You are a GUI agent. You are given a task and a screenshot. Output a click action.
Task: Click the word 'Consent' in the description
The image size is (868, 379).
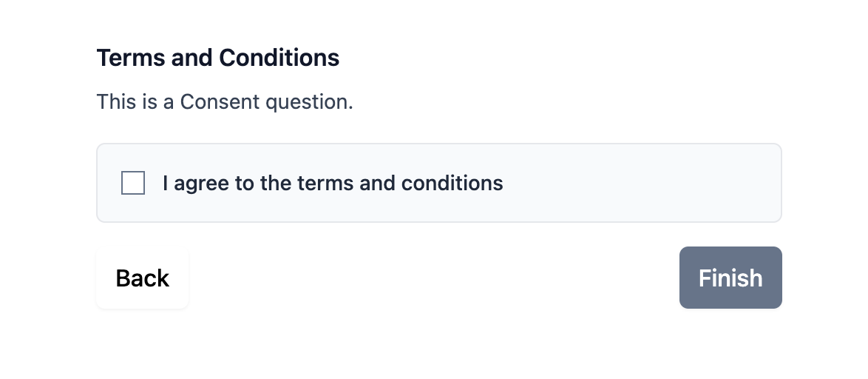tap(220, 102)
